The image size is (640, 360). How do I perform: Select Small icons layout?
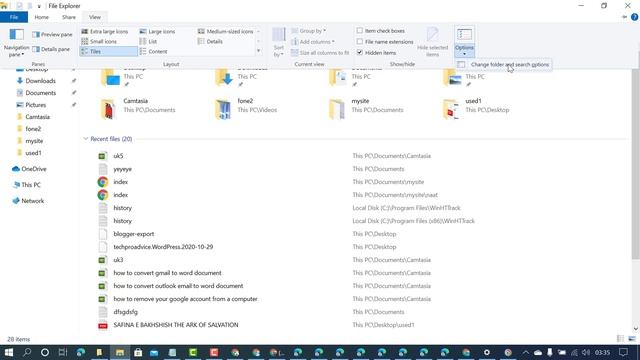(99, 42)
